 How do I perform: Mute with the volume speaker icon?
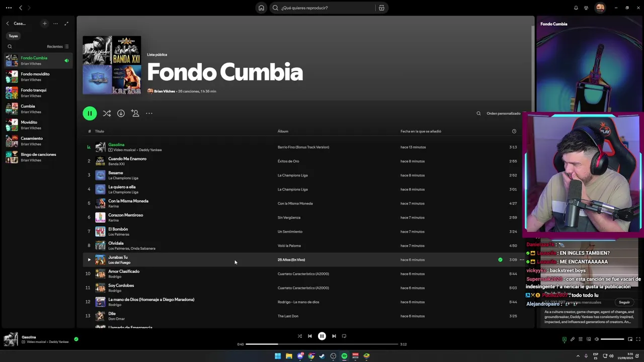(x=597, y=339)
